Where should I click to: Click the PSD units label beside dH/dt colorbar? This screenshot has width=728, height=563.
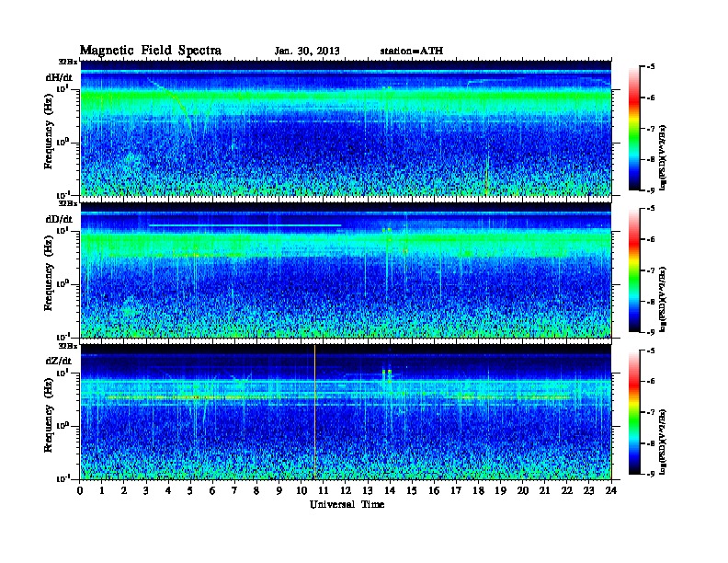[x=664, y=157]
